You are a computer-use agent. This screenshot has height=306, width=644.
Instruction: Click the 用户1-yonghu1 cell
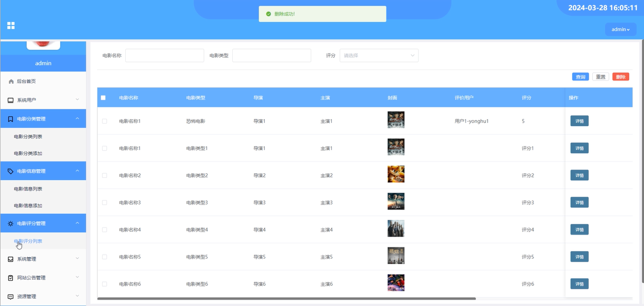[471, 121]
